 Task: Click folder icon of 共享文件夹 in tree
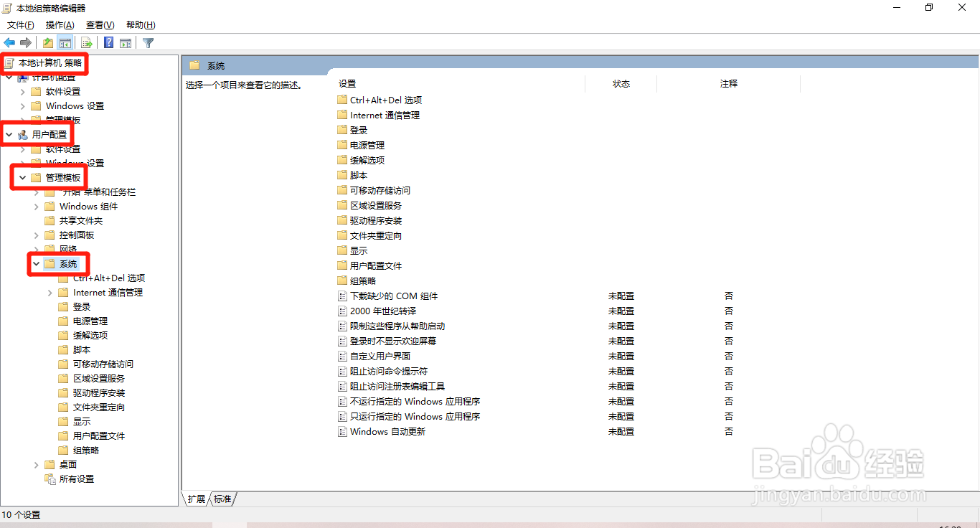click(50, 220)
